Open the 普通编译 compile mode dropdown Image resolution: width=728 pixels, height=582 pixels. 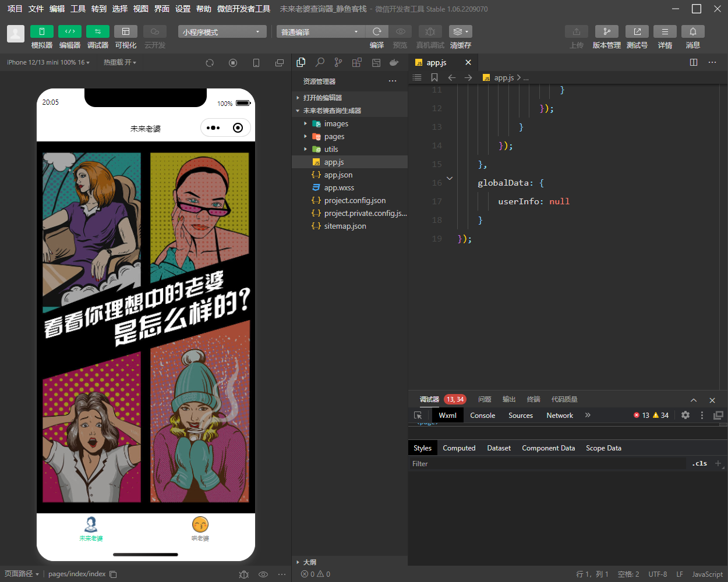320,32
